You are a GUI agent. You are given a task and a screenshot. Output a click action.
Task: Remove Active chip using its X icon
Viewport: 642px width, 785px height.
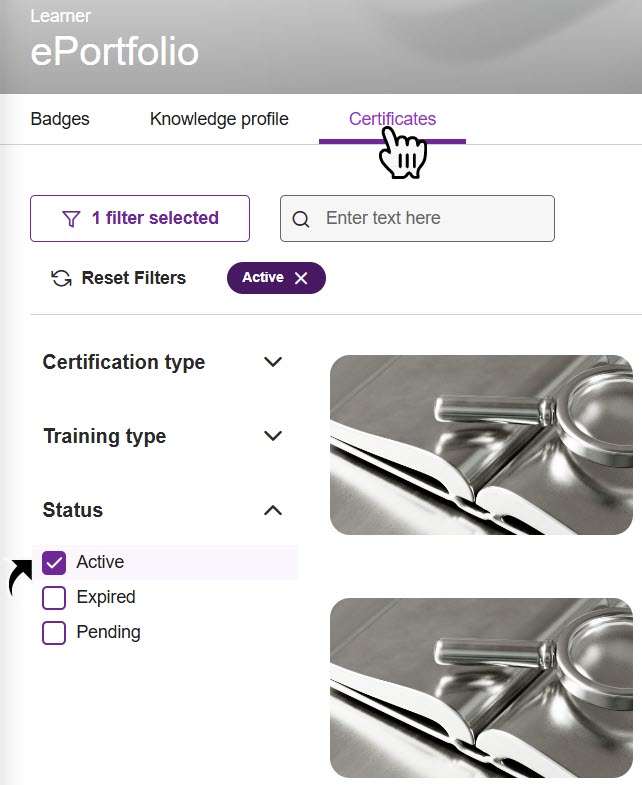click(301, 278)
